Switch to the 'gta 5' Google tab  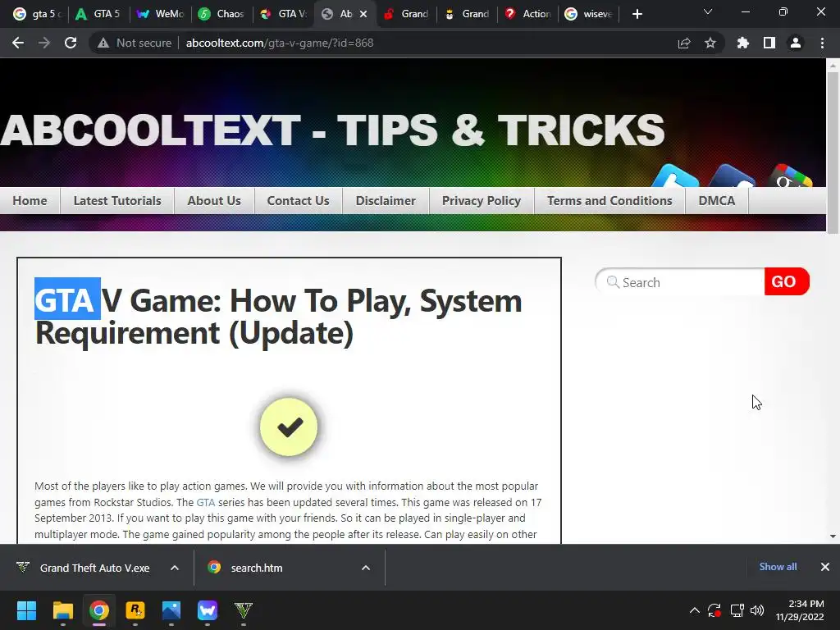pyautogui.click(x=38, y=14)
